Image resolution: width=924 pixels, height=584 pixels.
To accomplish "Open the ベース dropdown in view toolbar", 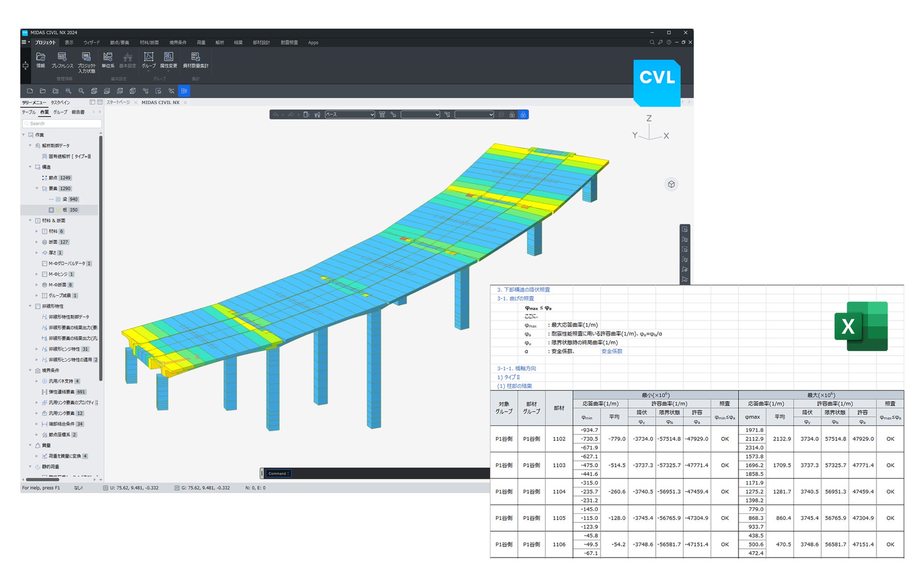I will 350,115.
